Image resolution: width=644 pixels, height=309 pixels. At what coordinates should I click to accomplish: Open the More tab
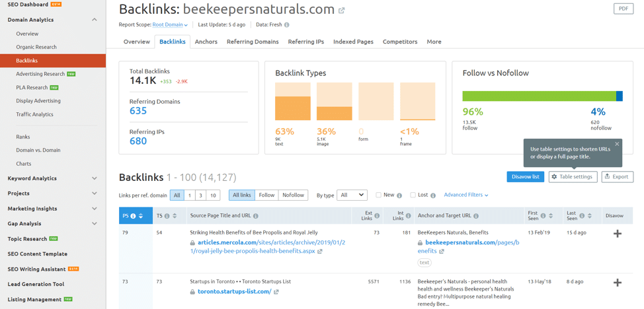434,42
